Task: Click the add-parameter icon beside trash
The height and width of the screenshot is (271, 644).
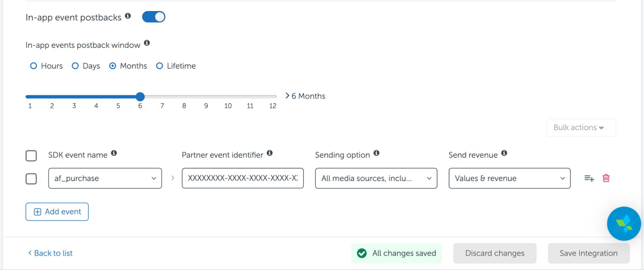Action: [x=589, y=178]
